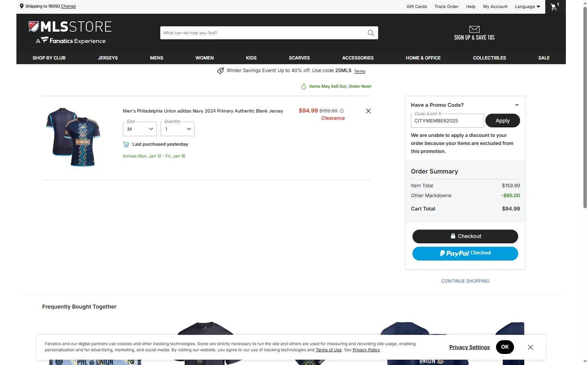Open the shopping cart icon
This screenshot has width=588, height=365.
click(555, 6)
